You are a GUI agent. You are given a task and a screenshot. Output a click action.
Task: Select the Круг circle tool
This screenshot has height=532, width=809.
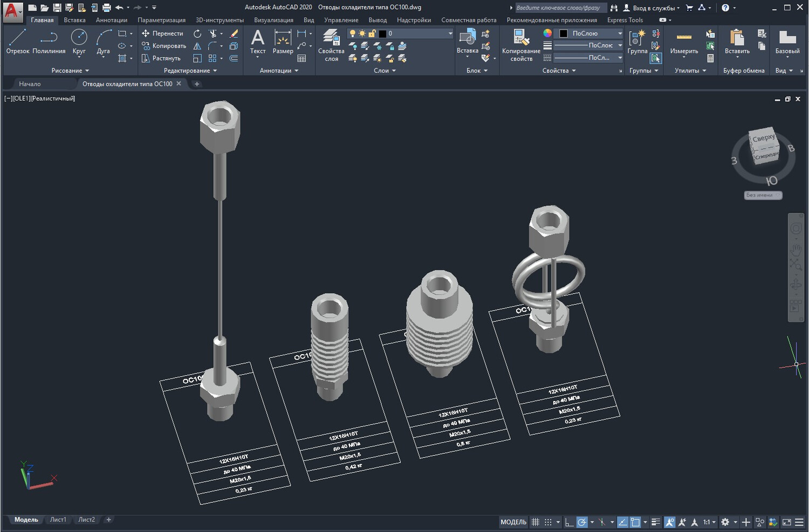[x=79, y=42]
